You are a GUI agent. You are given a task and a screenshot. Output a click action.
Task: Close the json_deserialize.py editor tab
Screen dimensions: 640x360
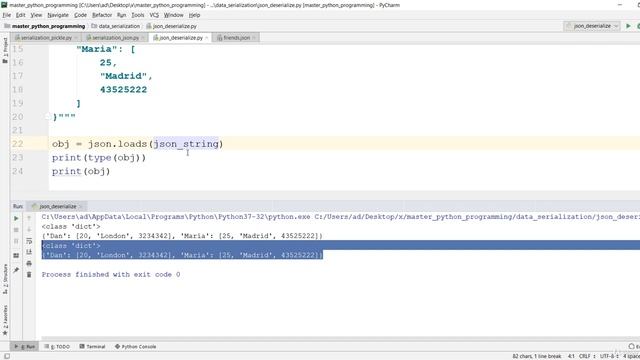[x=207, y=38]
